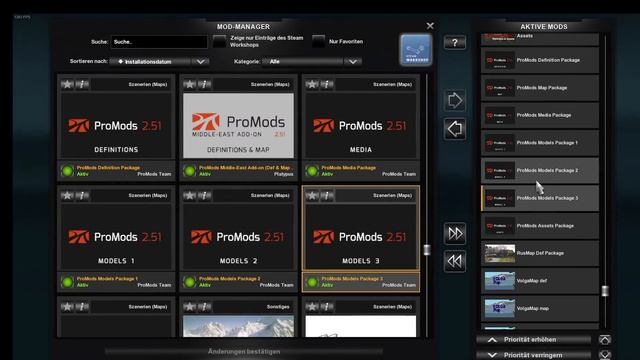Activate all mods with double right arrows
Viewport: 640px width, 360px height.
tap(455, 233)
